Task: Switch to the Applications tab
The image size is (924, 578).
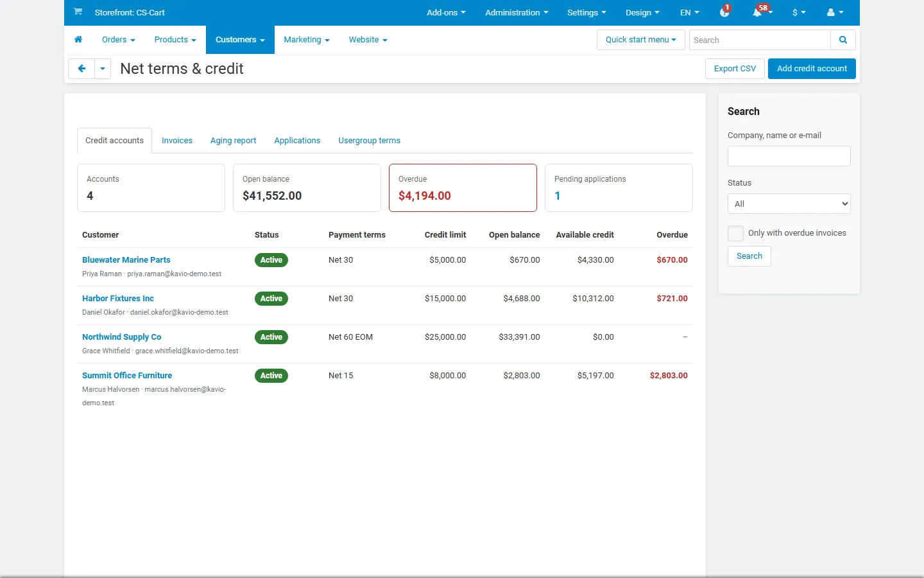Action: 297,141
